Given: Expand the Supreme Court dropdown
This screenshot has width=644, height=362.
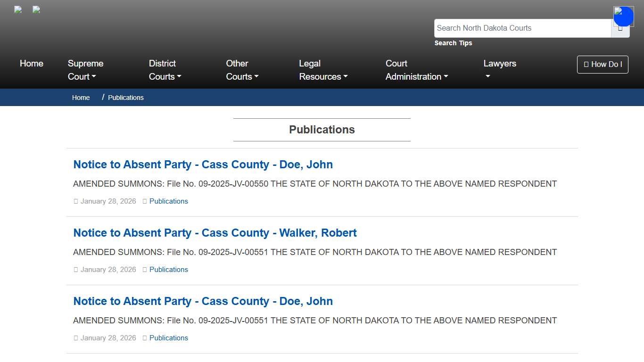Looking at the screenshot, I should [85, 70].
